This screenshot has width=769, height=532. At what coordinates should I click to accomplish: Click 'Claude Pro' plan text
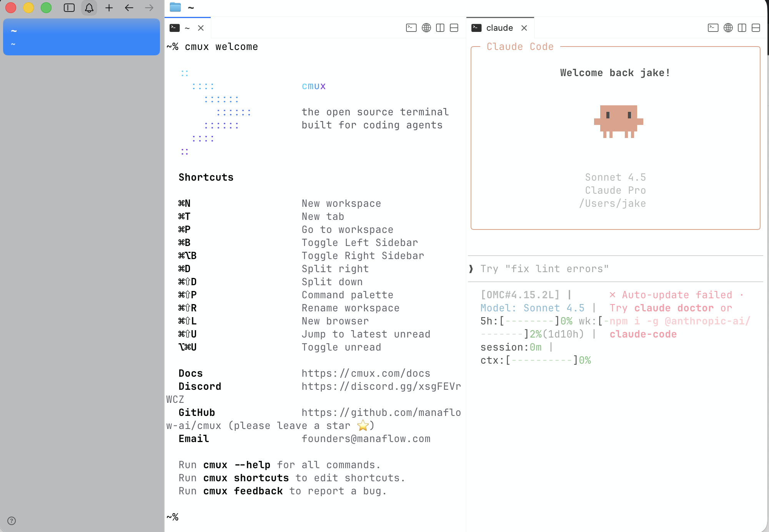[615, 190]
